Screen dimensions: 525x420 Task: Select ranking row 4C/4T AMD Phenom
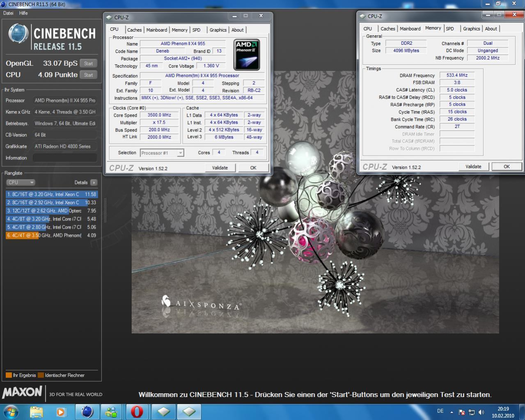coord(52,235)
